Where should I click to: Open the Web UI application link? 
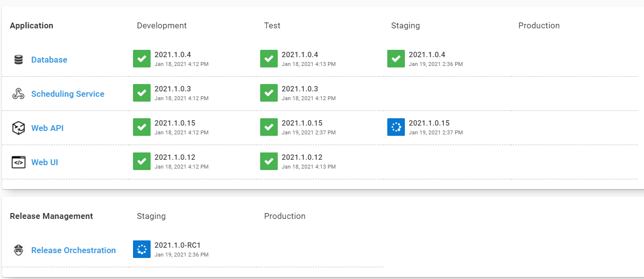(x=44, y=162)
